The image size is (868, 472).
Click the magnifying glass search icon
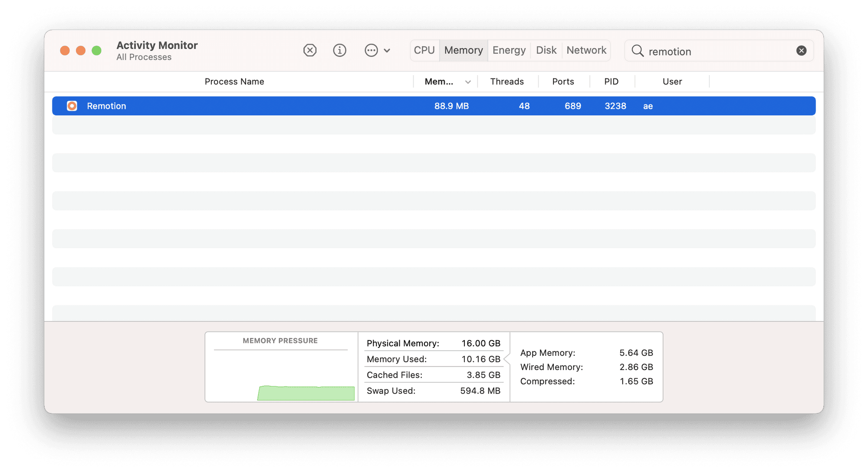(637, 51)
